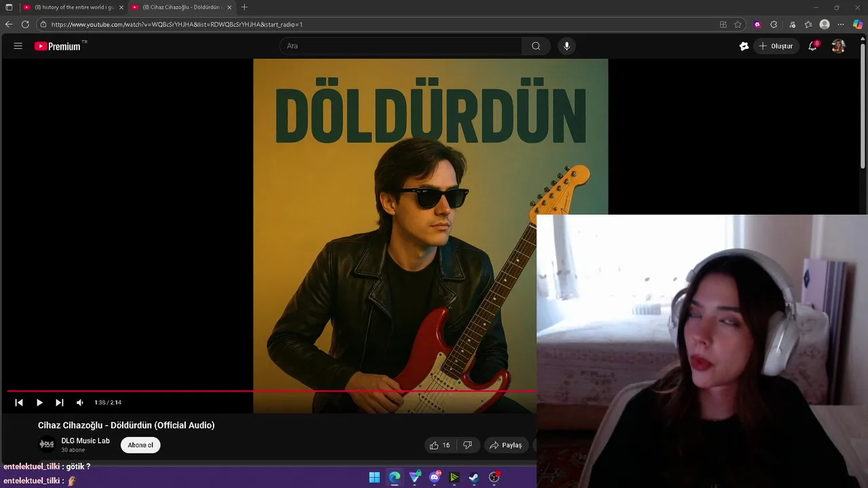
Task: Skip to the next video in the player
Action: pos(60,403)
